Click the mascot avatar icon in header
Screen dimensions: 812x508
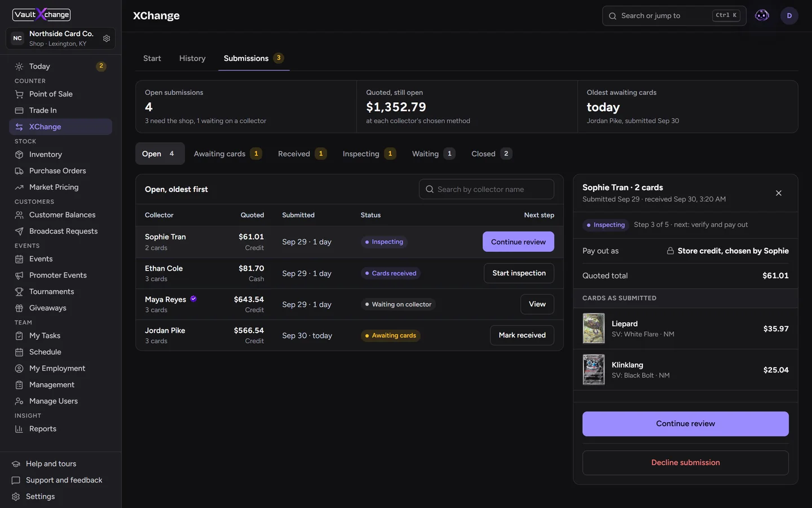coord(762,16)
